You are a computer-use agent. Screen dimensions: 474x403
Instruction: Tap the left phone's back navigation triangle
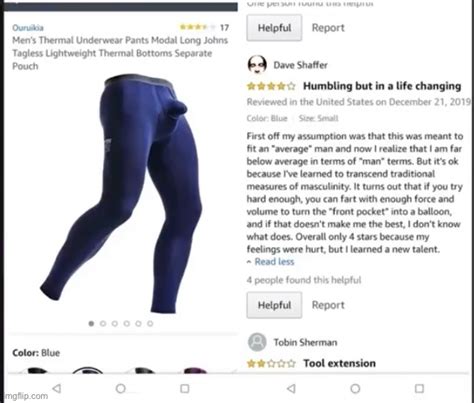click(57, 388)
